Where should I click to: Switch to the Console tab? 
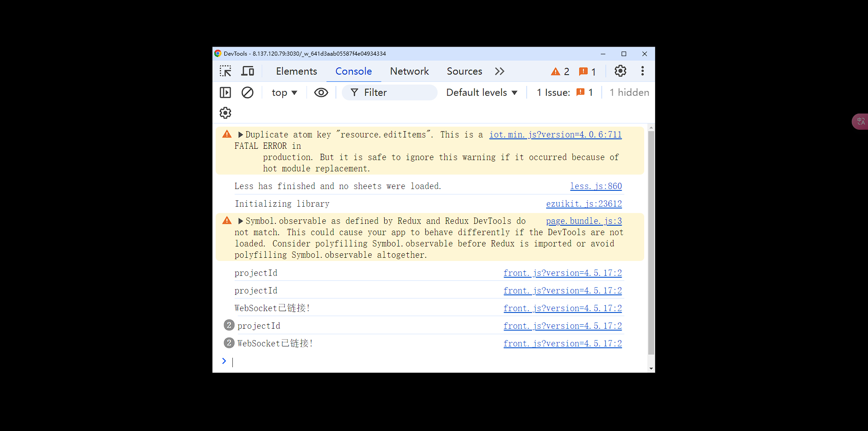354,71
